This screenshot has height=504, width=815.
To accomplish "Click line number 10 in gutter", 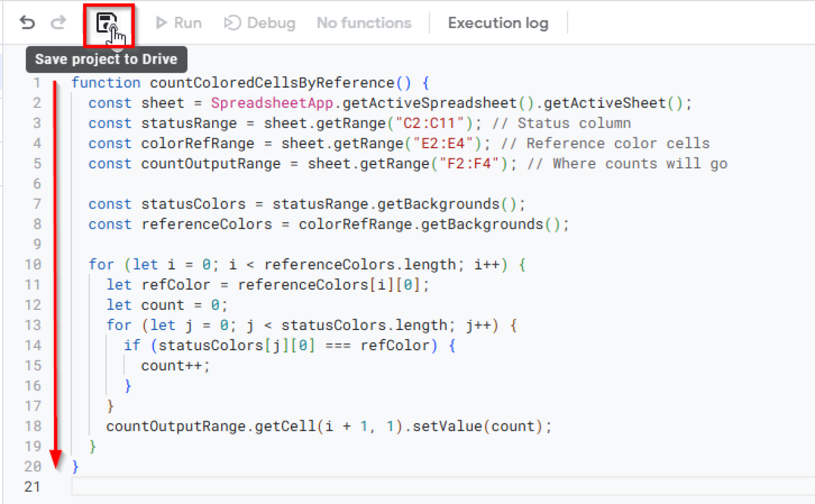I will pos(33,264).
